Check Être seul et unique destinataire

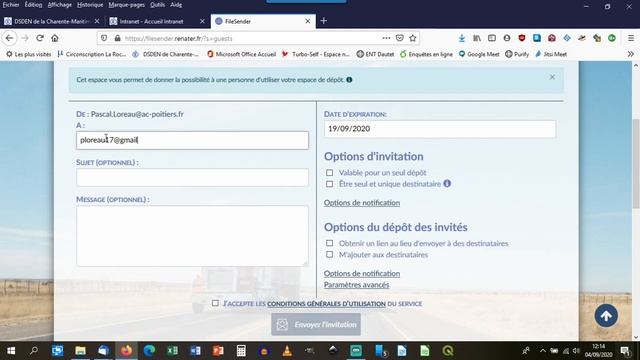329,184
